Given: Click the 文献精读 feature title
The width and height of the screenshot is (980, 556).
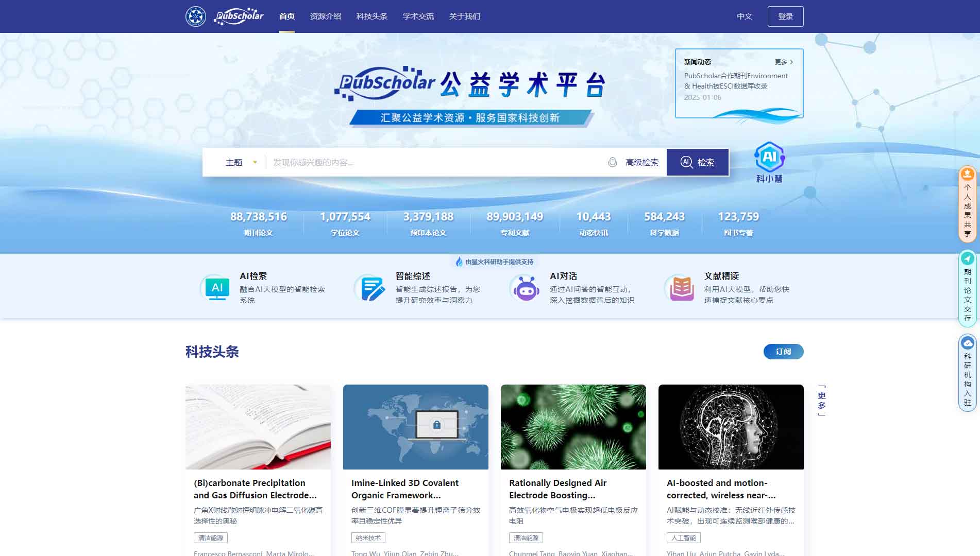Looking at the screenshot, I should (721, 276).
